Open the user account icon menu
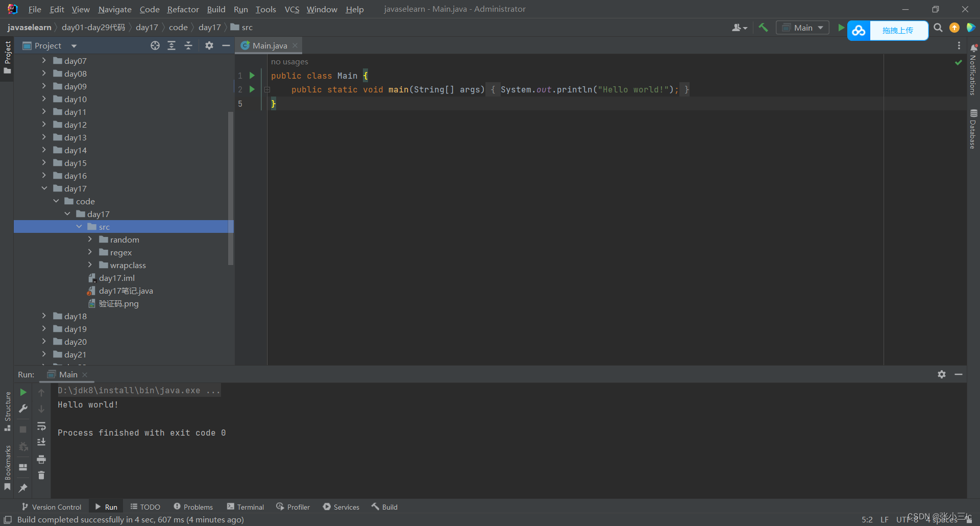Viewport: 980px width, 526px height. tap(739, 28)
